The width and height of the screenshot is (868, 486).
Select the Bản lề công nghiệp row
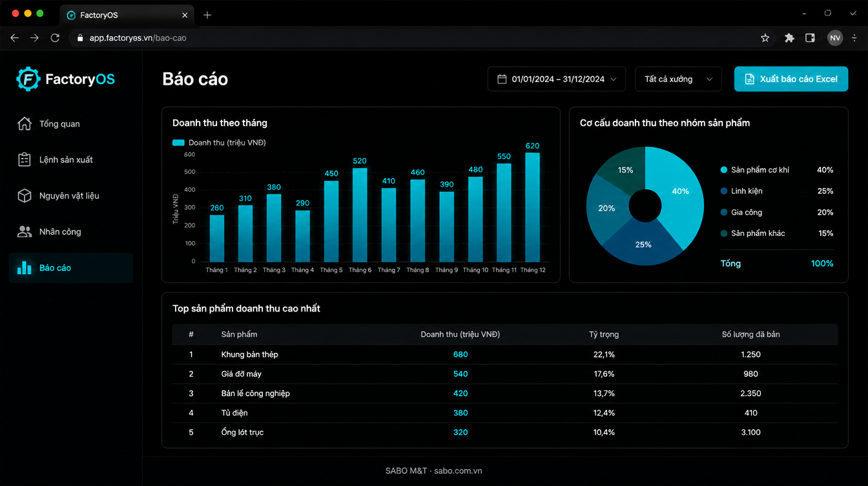point(505,393)
